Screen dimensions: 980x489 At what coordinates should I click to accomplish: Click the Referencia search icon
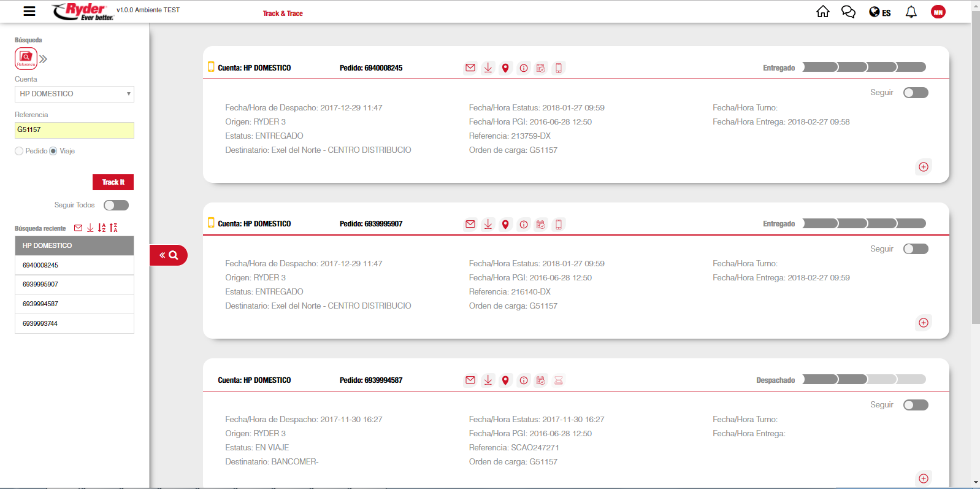click(26, 59)
